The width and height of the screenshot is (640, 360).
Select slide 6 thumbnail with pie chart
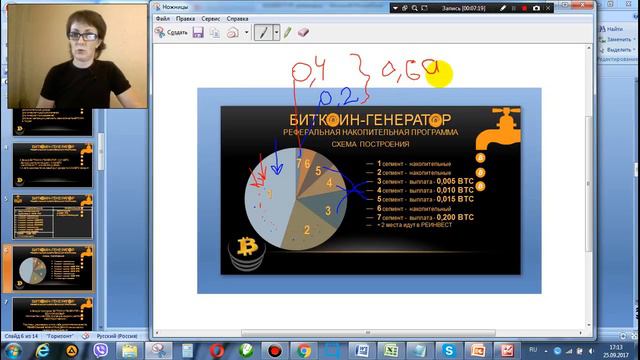[x=52, y=268]
